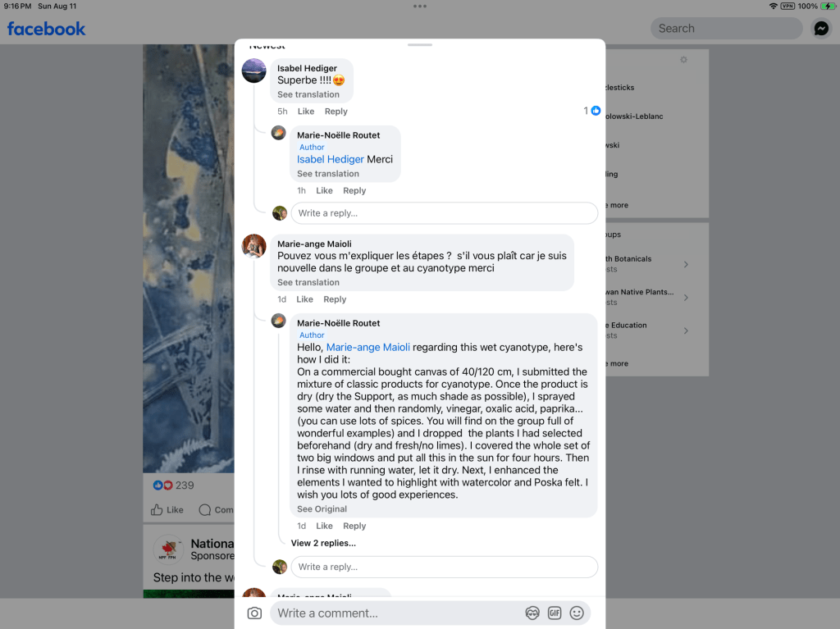Open the sidebar settings gear icon
The image size is (840, 629).
pyautogui.click(x=683, y=60)
